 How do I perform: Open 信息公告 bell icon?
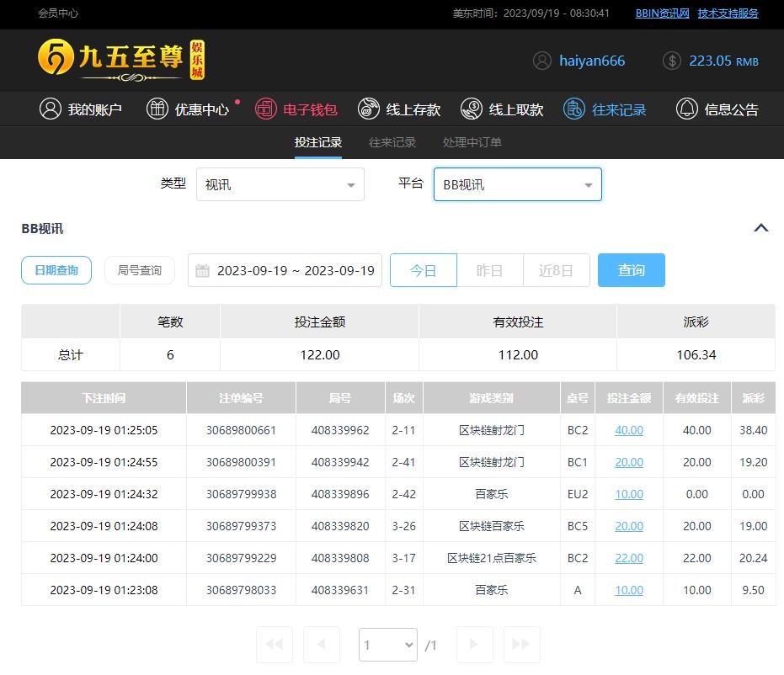tap(687, 109)
